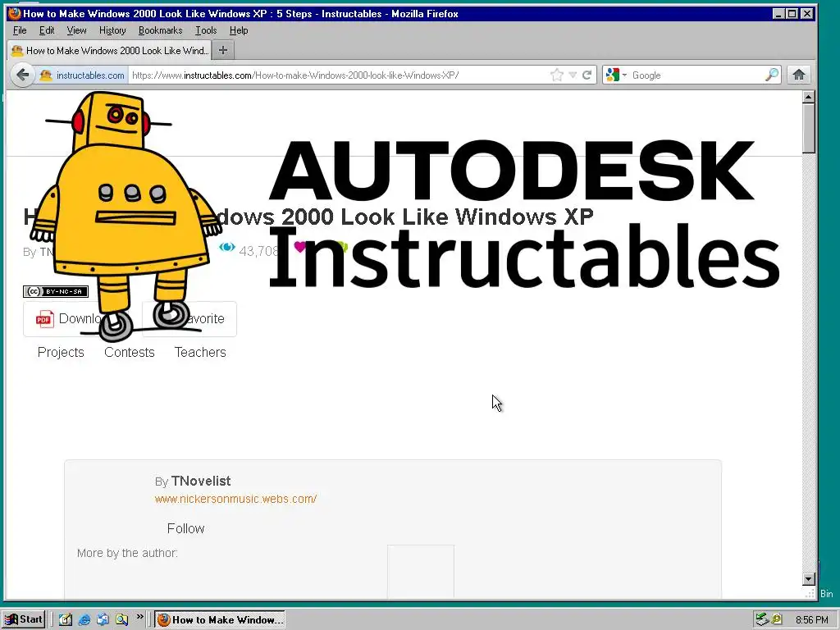Click the empty author project thumbnail
840x630 pixels.
[x=421, y=571]
